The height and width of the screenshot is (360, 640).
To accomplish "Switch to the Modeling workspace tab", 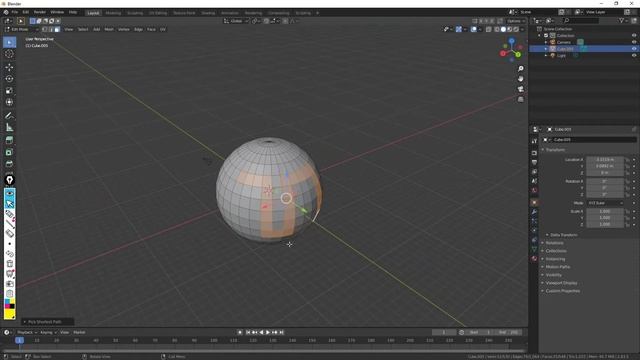I will coord(113,13).
